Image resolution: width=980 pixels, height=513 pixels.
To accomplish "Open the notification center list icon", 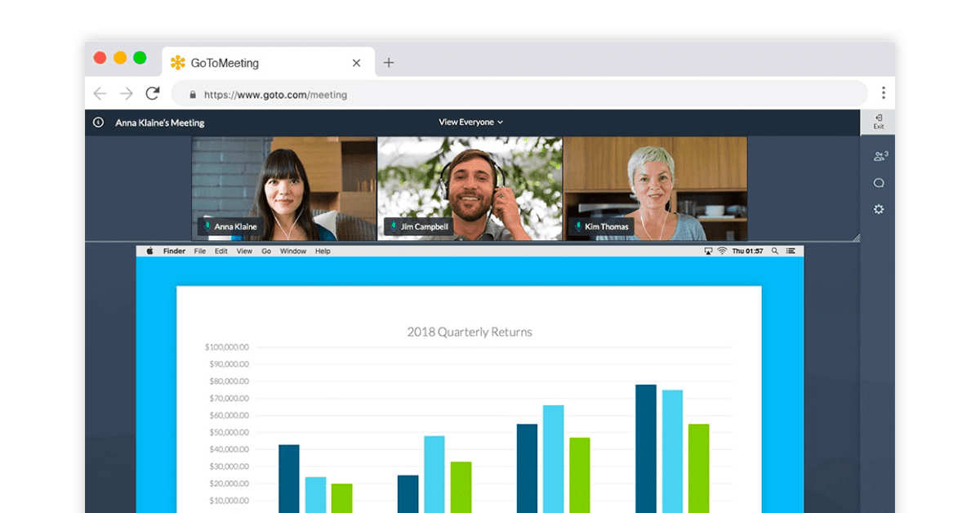I will tap(791, 252).
